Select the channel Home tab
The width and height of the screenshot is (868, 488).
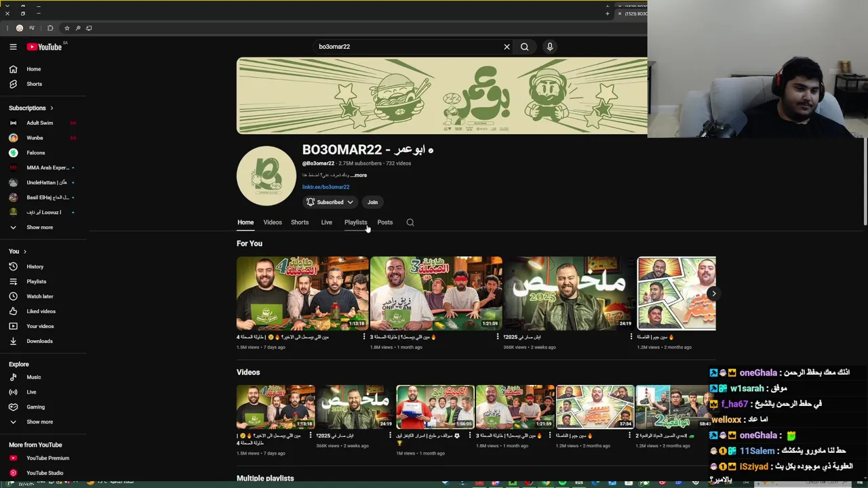click(x=245, y=222)
